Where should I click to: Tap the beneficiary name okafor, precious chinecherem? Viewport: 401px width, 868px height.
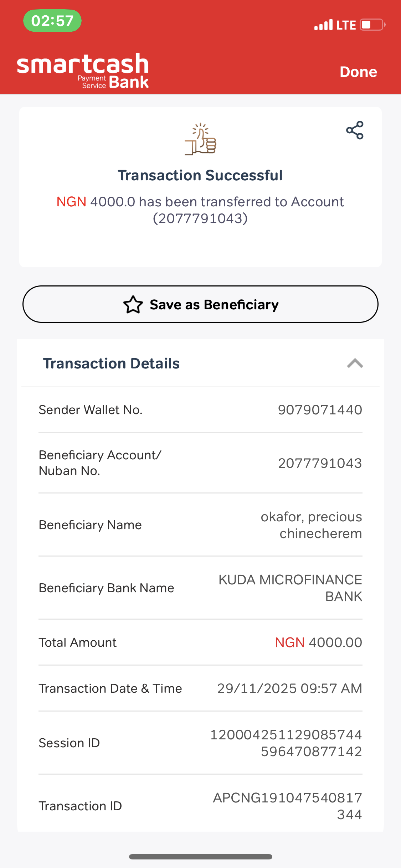coord(311,525)
